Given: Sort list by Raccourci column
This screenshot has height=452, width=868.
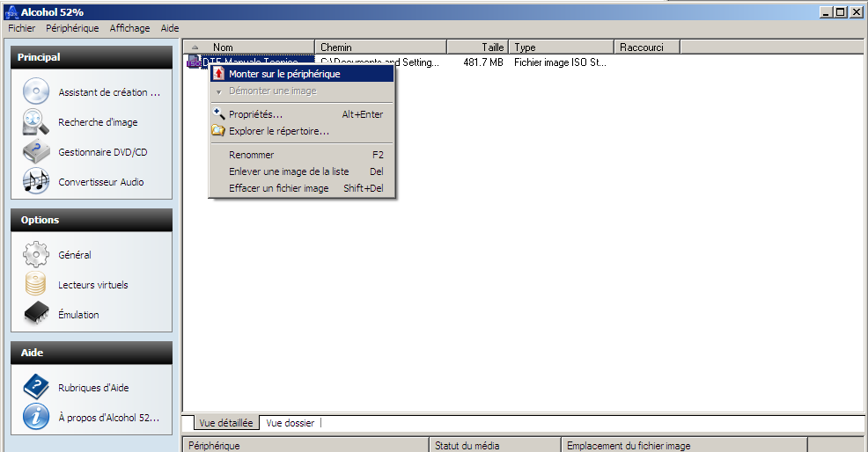Looking at the screenshot, I should [x=647, y=47].
